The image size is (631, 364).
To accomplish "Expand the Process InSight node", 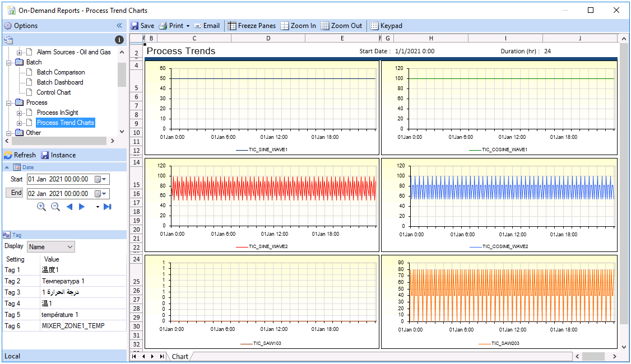I will tap(19, 113).
